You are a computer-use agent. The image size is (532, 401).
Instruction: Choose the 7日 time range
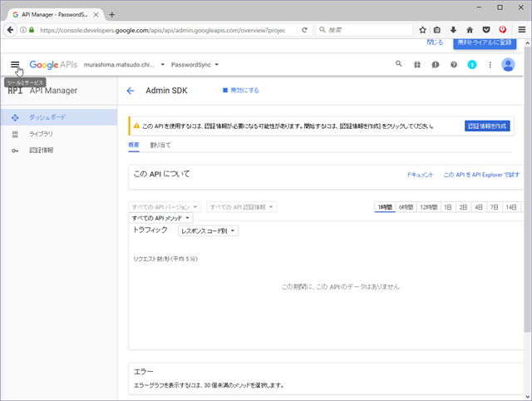pos(495,207)
